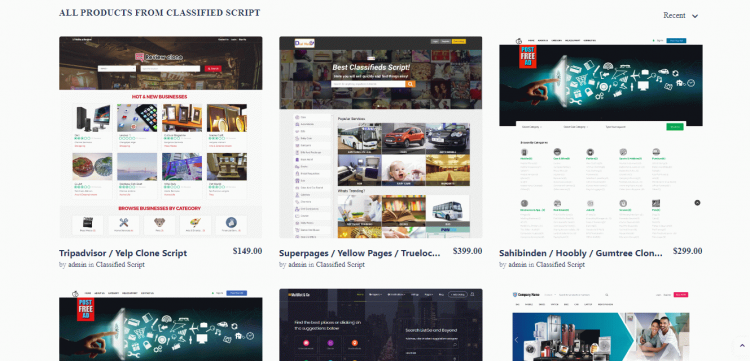
Task: Click dark up-arrow circle in Sahibinden thumbnail
Action: pos(697,203)
